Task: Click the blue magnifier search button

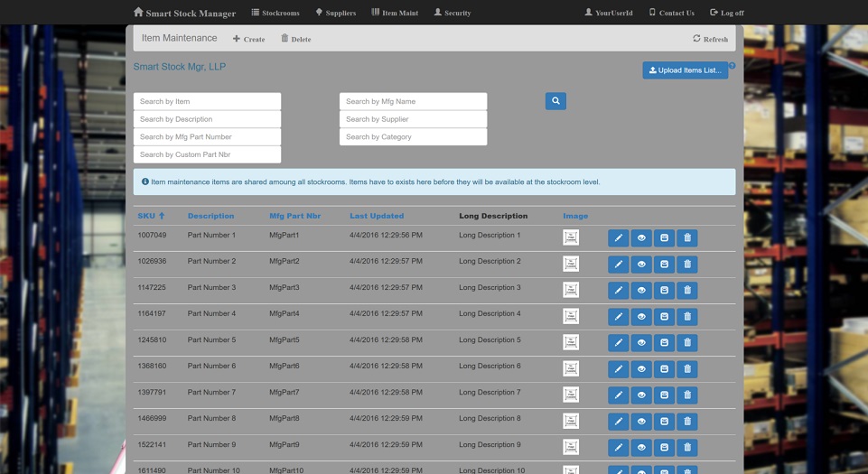Action: point(555,101)
